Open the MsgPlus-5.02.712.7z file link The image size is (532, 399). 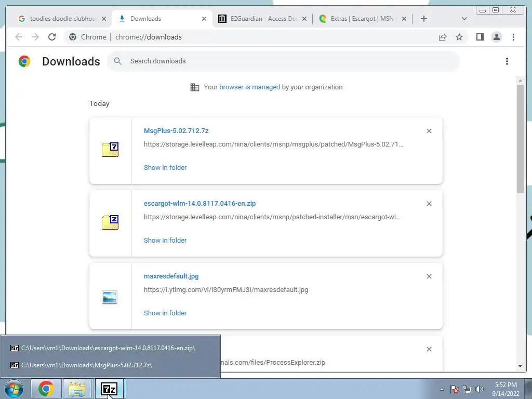(176, 130)
